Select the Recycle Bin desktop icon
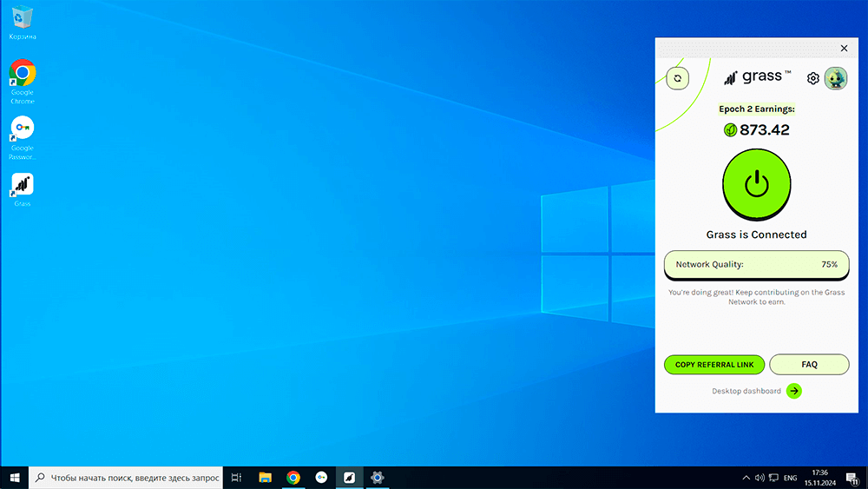 (23, 23)
